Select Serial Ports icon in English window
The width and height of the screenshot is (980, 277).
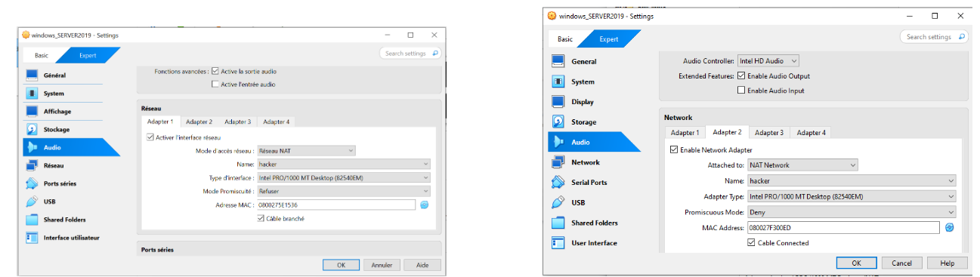558,183
